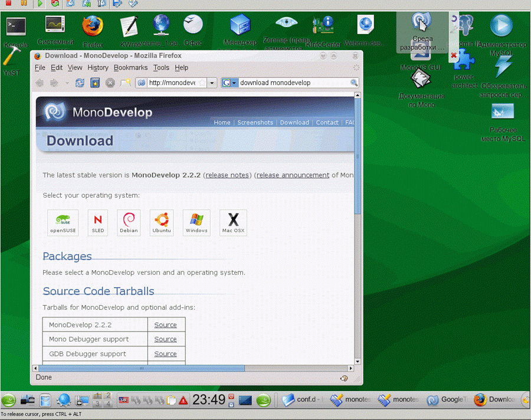
Task: Click the download monodevelop search field
Action: 294,83
